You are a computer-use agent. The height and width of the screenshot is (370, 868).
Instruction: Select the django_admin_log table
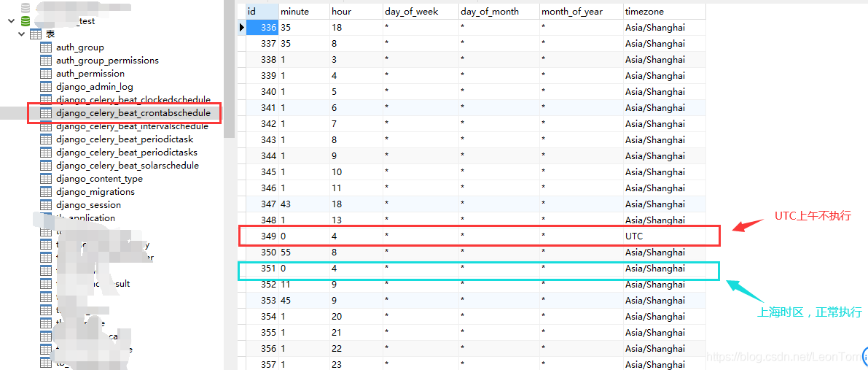pyautogui.click(x=94, y=87)
